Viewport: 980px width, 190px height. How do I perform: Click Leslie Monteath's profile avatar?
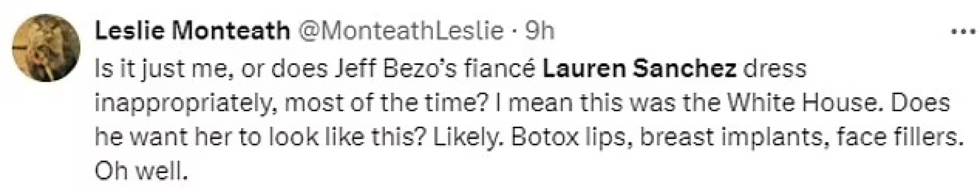[46, 47]
